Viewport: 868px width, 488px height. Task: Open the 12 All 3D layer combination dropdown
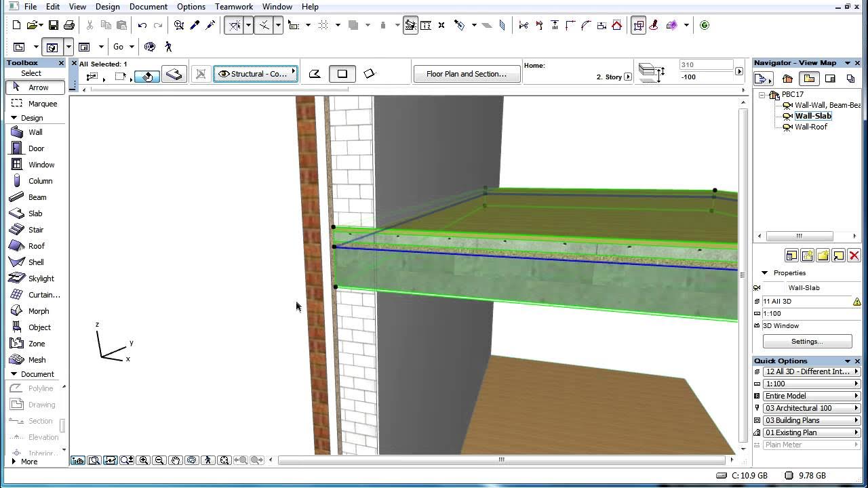click(810, 371)
